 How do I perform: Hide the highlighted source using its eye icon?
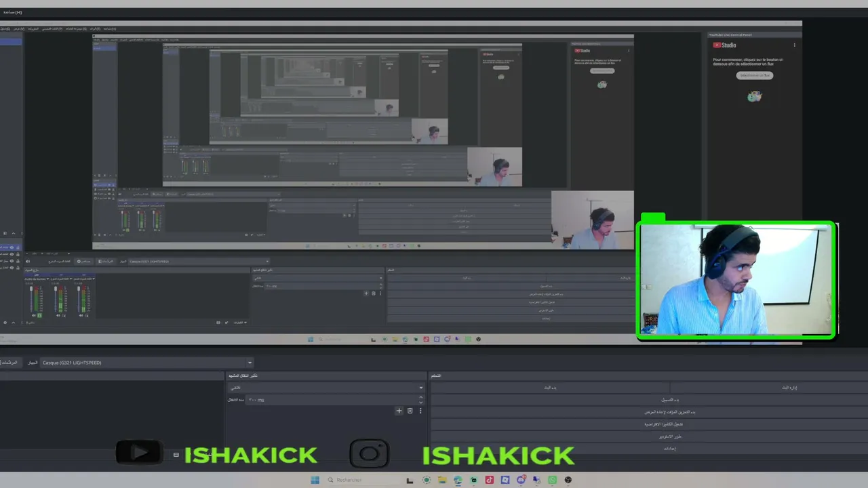click(x=12, y=248)
